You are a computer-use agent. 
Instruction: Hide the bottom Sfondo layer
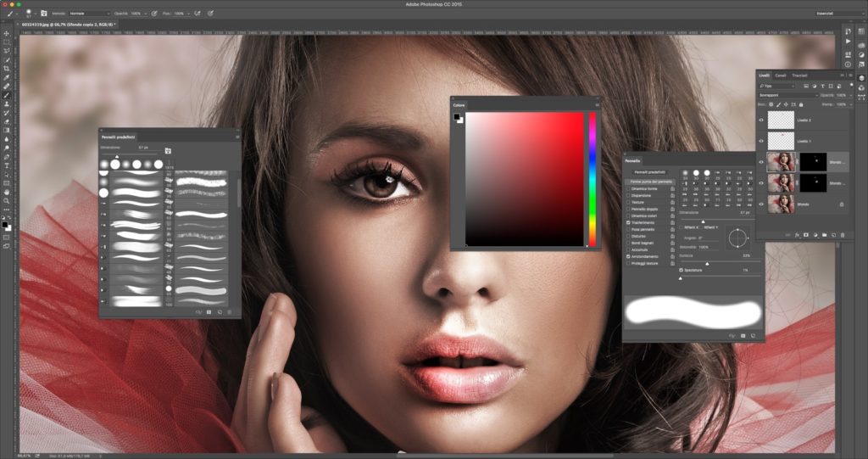click(761, 204)
